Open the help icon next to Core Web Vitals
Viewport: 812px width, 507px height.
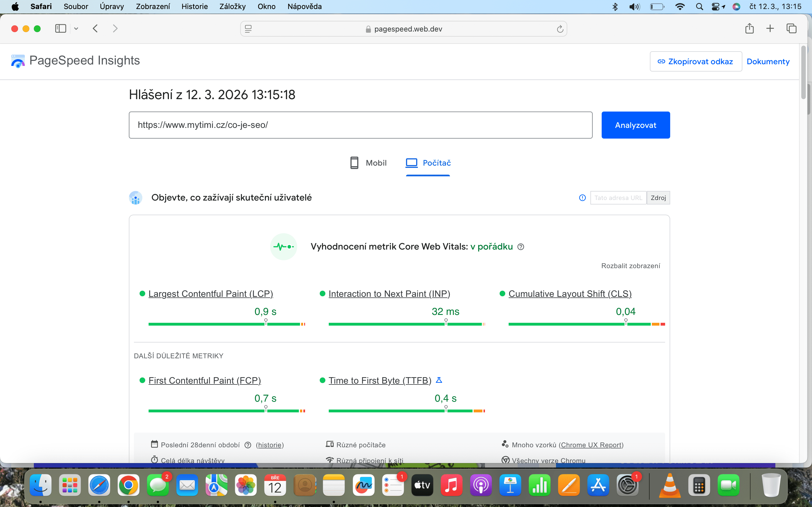[x=521, y=247]
